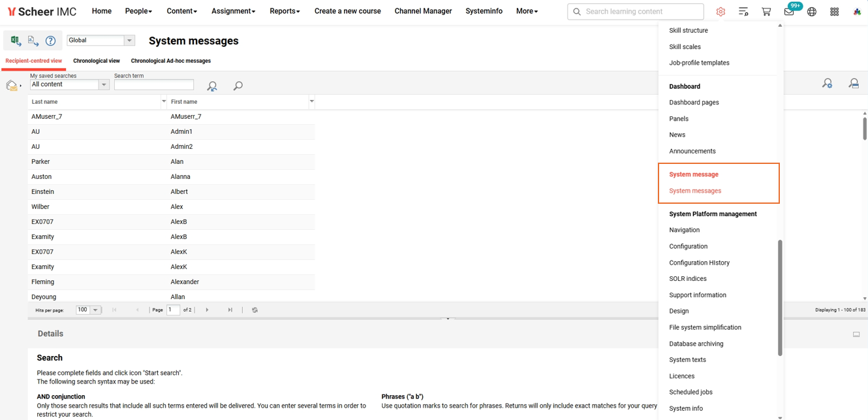Open Scheduled jobs in settings menu
The image size is (868, 420).
click(x=690, y=392)
